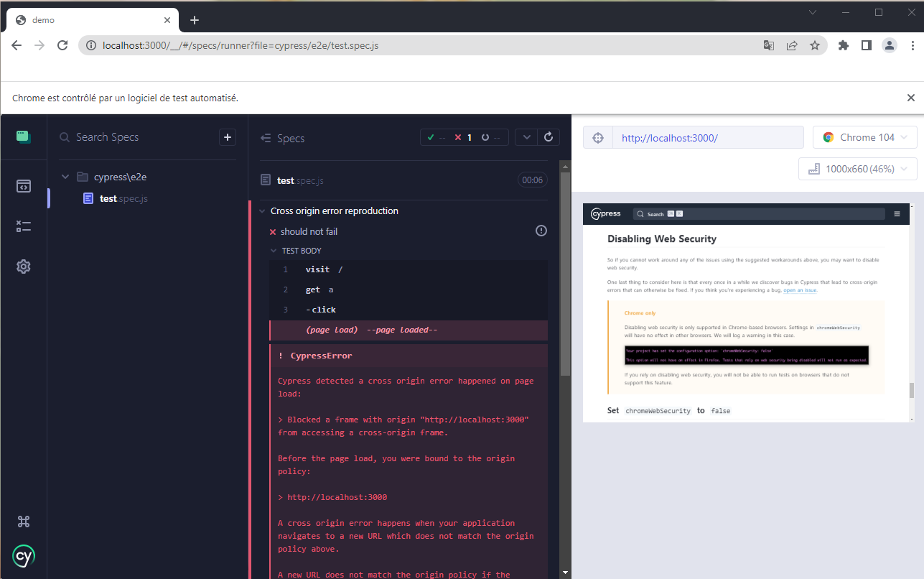Click the Cypress app logo in sidebar top

click(x=24, y=137)
